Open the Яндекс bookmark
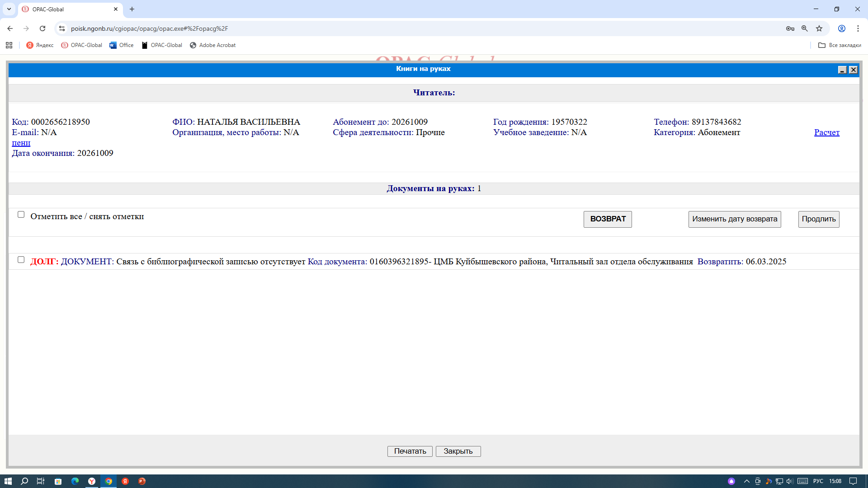Viewport: 868px width, 488px height. coord(40,45)
